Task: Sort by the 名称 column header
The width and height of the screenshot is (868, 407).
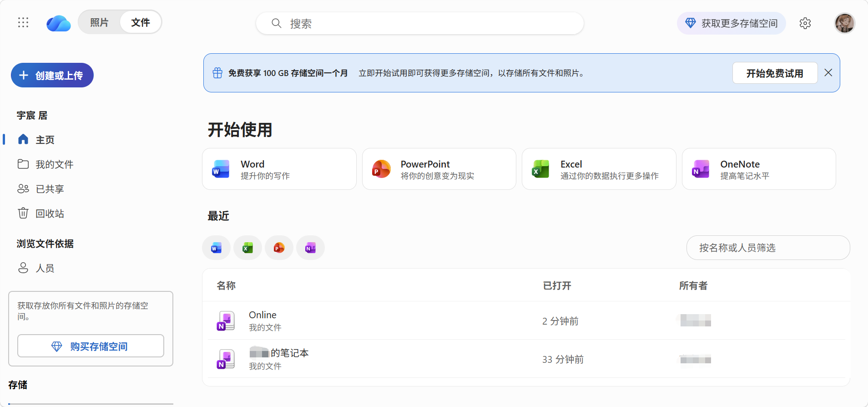Action: (x=226, y=285)
